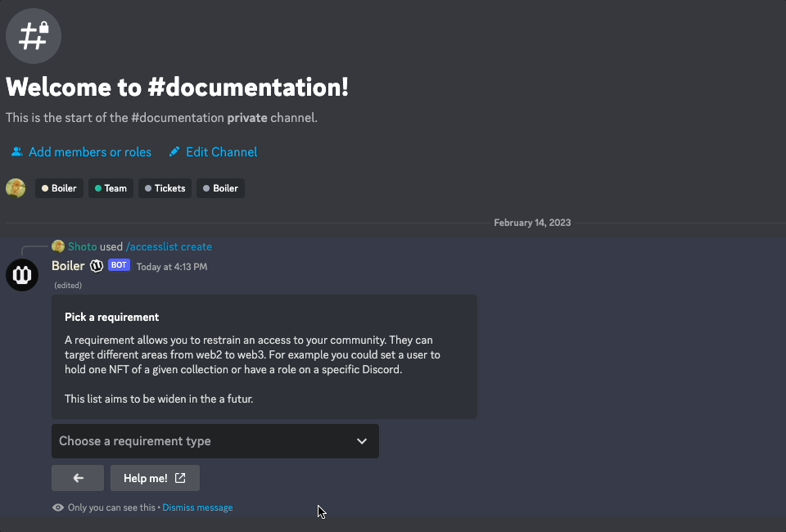The width and height of the screenshot is (786, 532).
Task: Click the 'Add members or roles' link
Action: click(89, 152)
